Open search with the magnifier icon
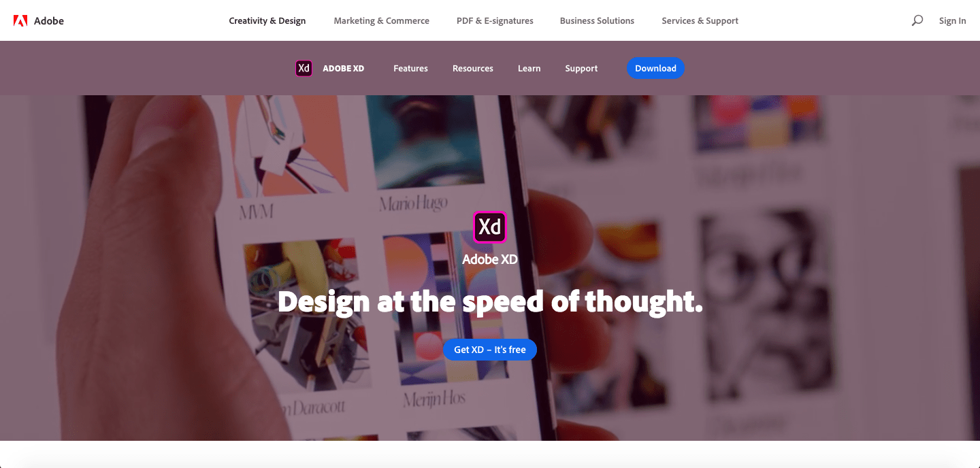 coord(917,20)
